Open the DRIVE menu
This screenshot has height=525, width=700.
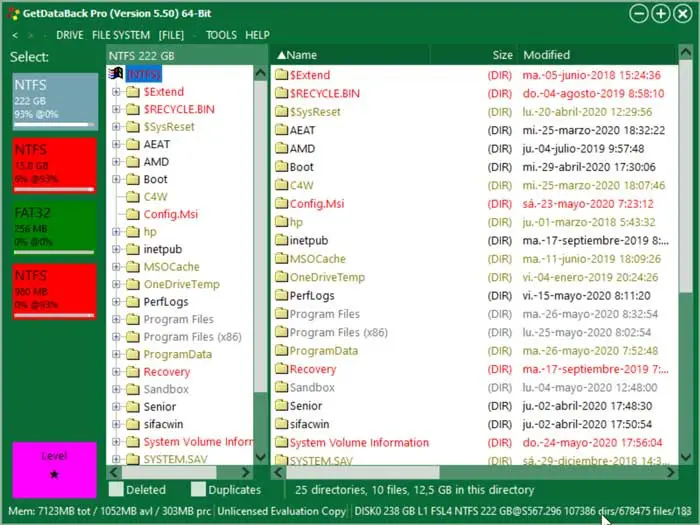tap(70, 35)
